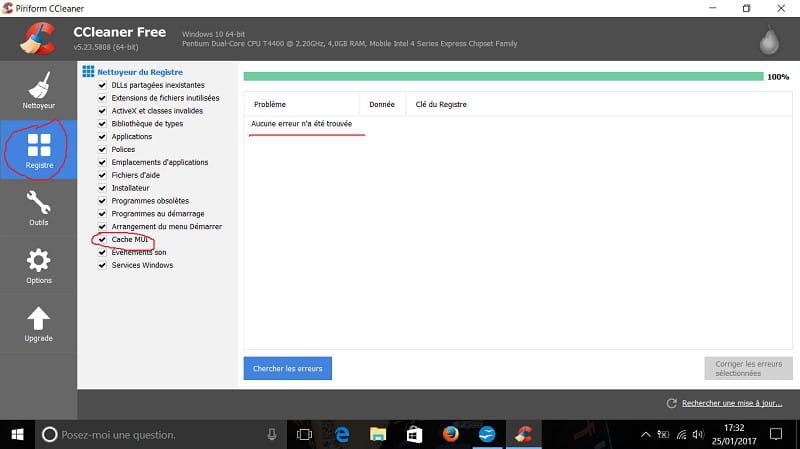The height and width of the screenshot is (449, 800).
Task: Click the Nettoyeur du Registre heading
Action: point(140,72)
